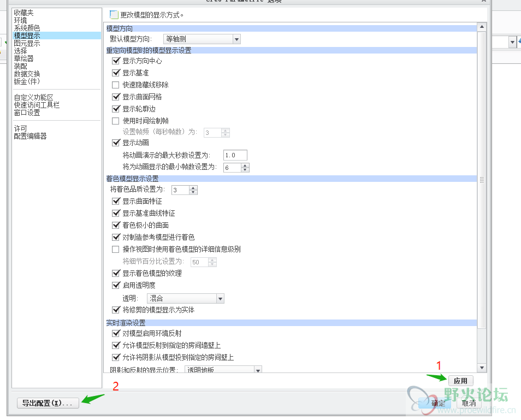The image size is (521, 420).
Task: Toggle 显示方向中心 checkbox
Action: tap(116, 61)
